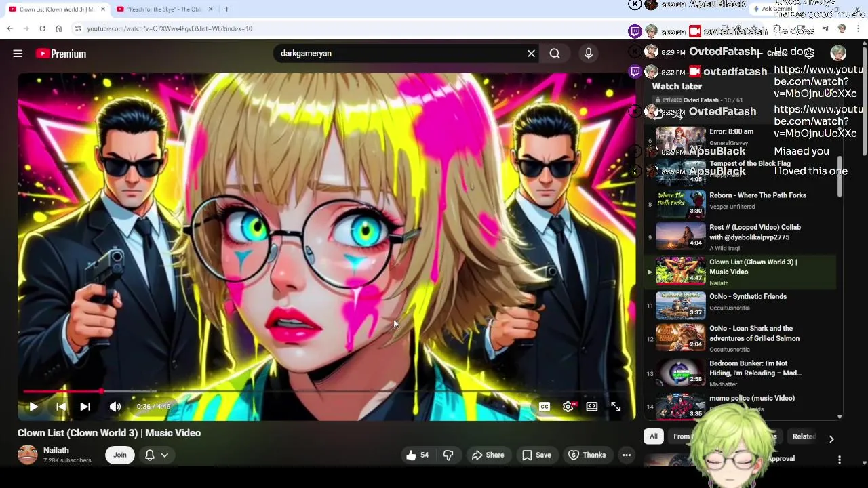Open options menu for the recommended video below chips
868x488 pixels.
(x=840, y=460)
